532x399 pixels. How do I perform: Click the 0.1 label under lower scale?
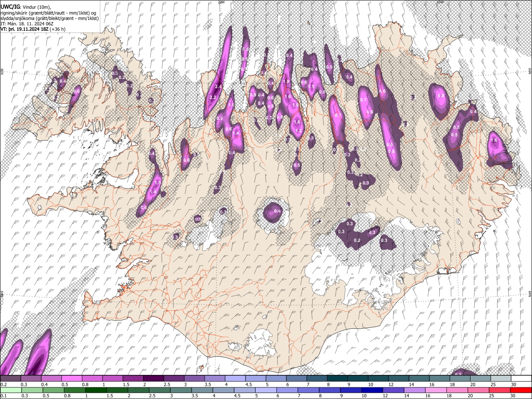(x=3, y=396)
